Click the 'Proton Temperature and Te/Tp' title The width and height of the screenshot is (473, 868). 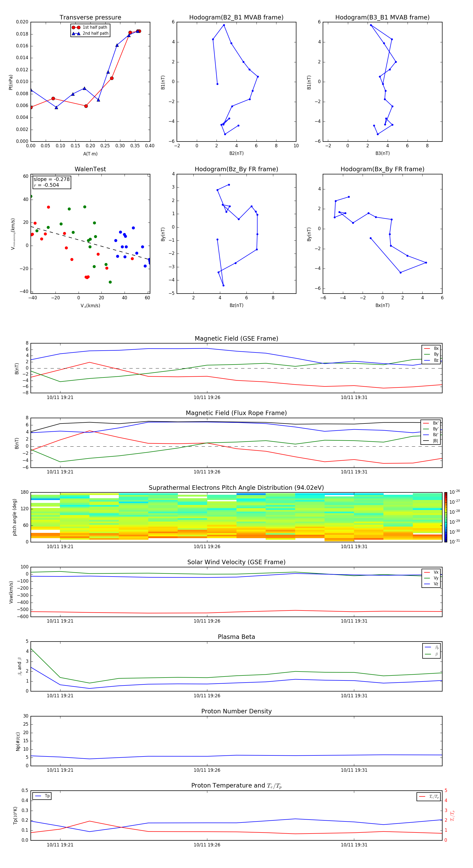(x=236, y=786)
